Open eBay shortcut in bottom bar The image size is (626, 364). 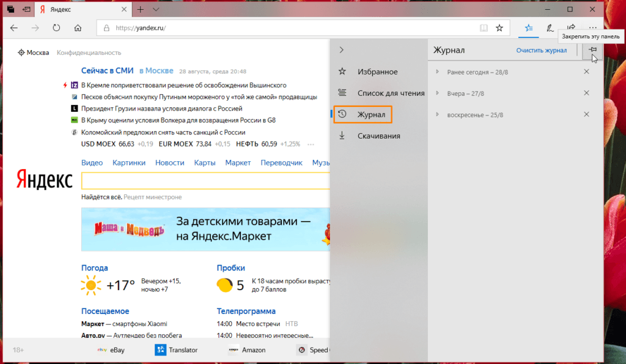pyautogui.click(x=111, y=350)
